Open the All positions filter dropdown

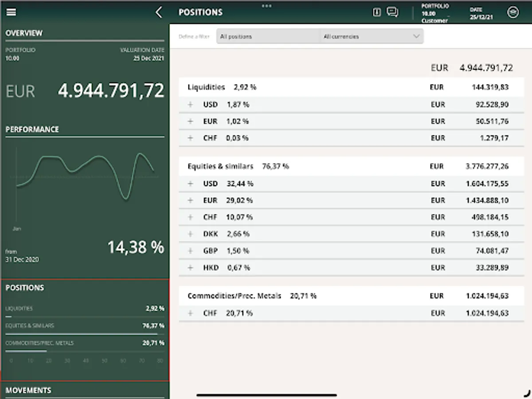point(268,36)
